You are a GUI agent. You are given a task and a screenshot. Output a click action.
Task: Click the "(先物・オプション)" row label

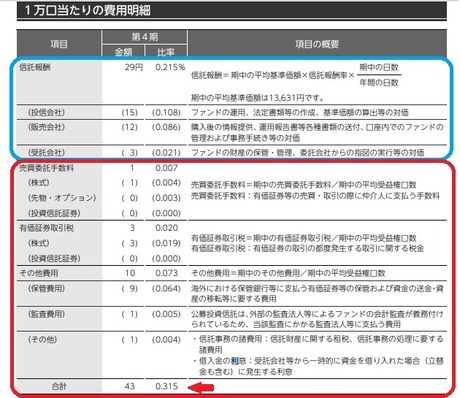pos(62,198)
